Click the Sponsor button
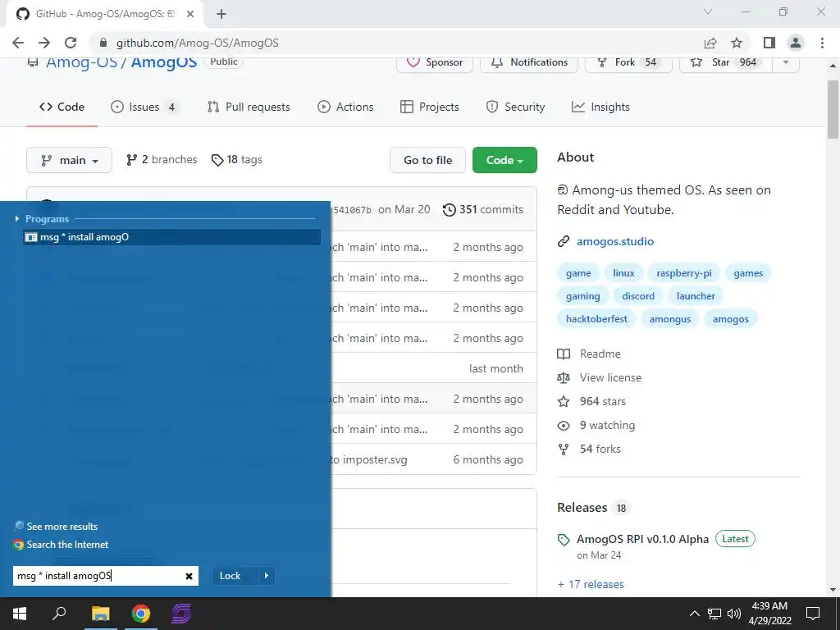 point(435,62)
